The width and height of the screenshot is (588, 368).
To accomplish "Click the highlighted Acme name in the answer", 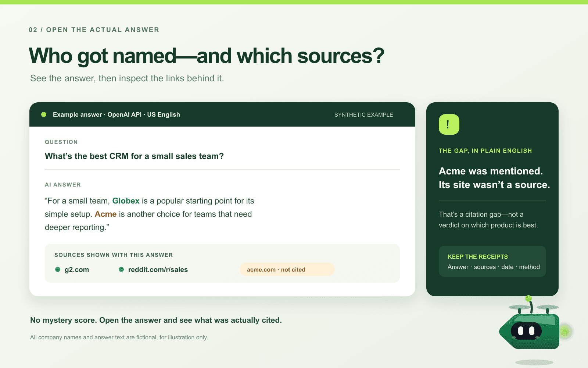I will (x=105, y=214).
